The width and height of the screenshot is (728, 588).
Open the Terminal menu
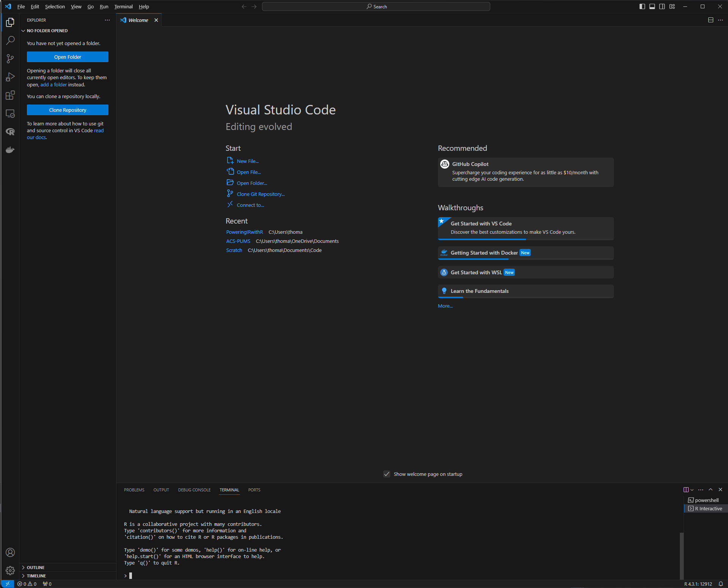[123, 6]
